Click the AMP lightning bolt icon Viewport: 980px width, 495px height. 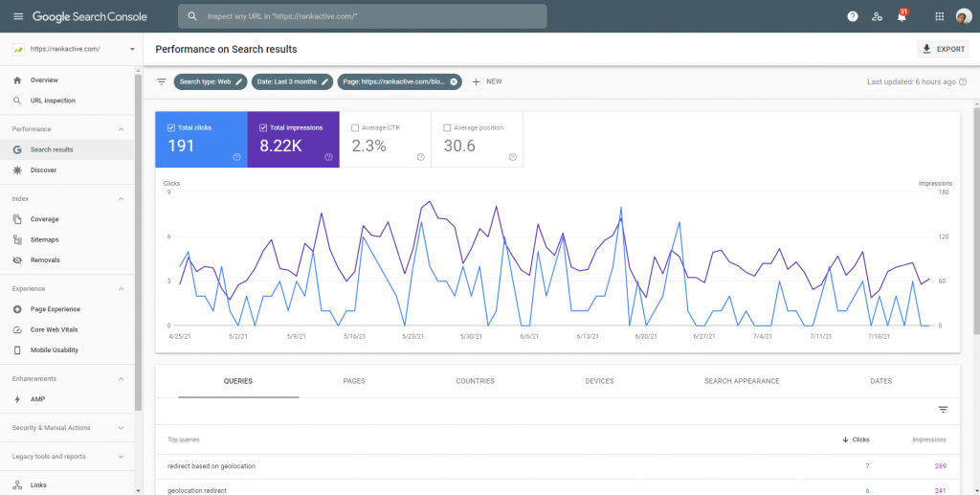tap(17, 399)
